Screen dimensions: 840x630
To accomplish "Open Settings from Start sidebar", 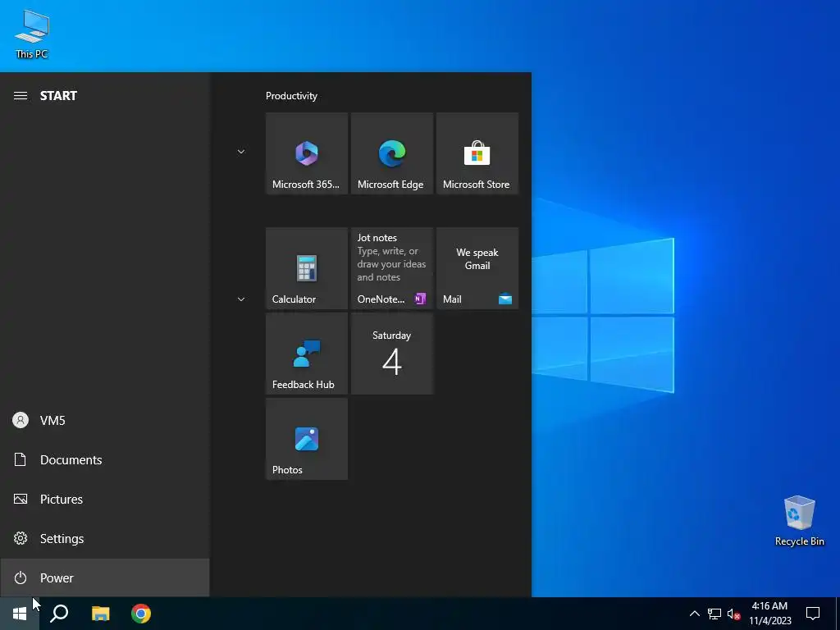I will 104,538.
